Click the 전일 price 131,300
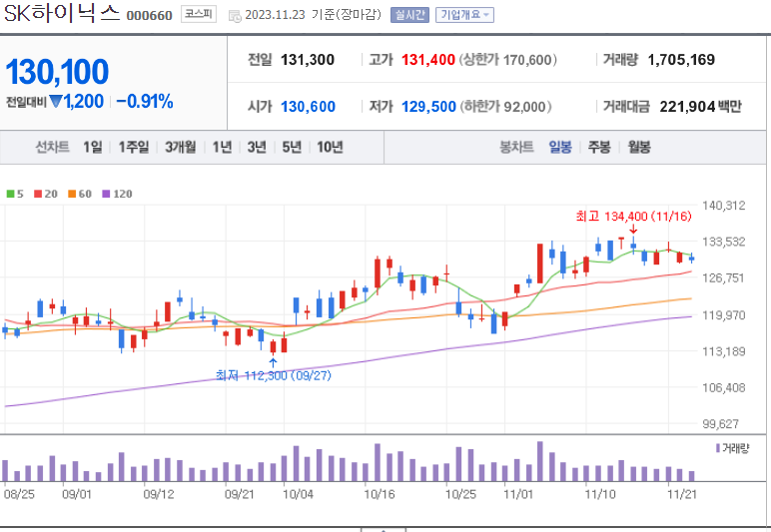771x532 pixels. (x=308, y=60)
